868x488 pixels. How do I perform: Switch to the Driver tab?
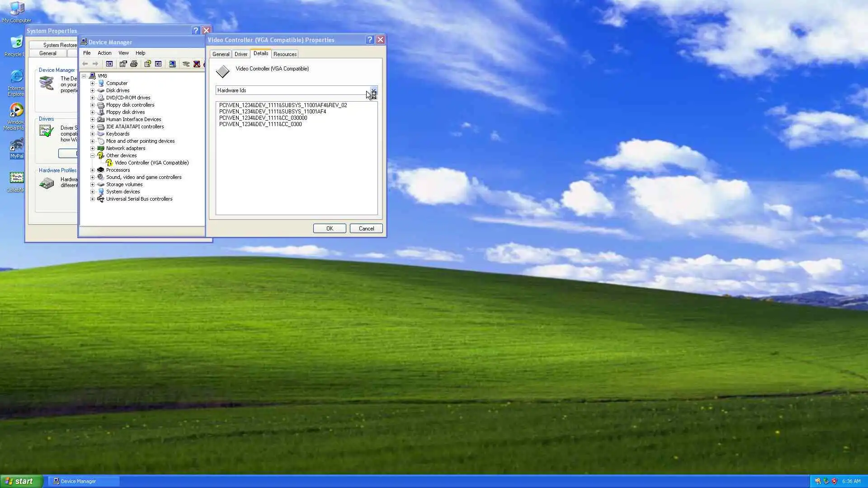tap(241, 54)
